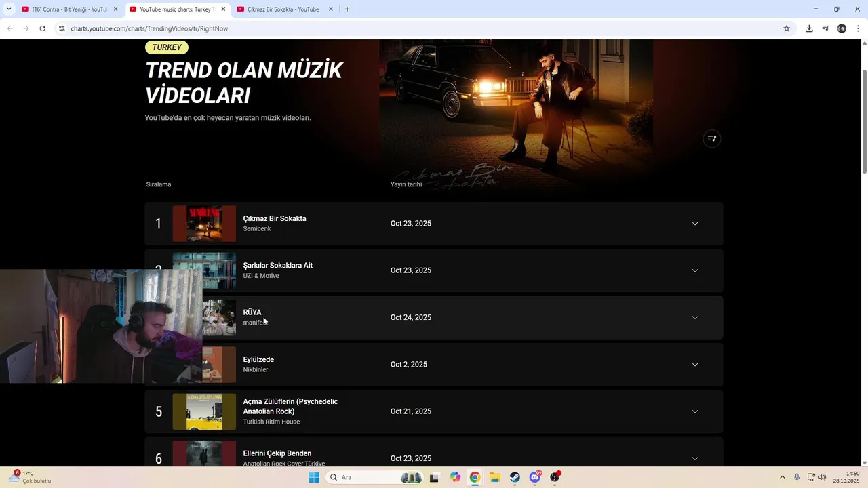Select the TURKEY country badge
The image size is (868, 488).
[x=167, y=47]
